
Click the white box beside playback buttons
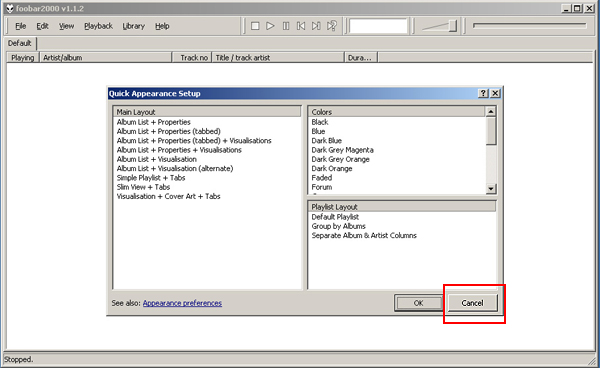tap(378, 26)
